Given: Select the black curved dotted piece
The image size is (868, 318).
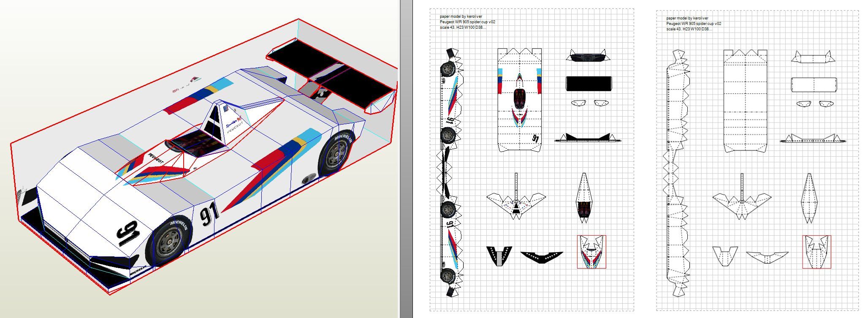Looking at the screenshot, I should click(x=542, y=256).
